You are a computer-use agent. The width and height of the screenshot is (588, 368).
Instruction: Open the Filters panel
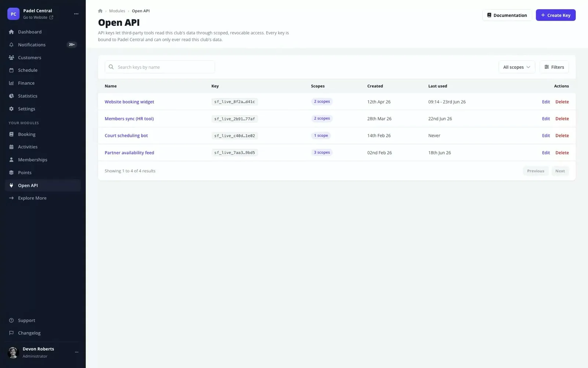[x=554, y=67]
